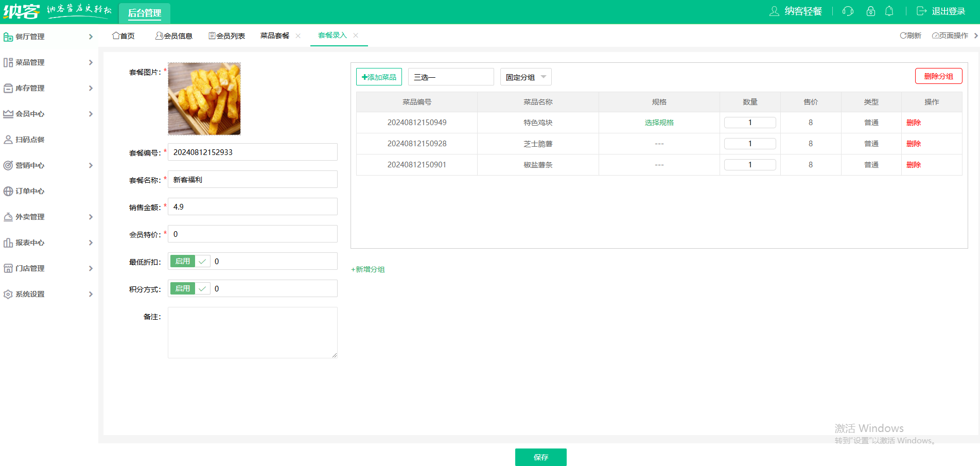This screenshot has height=466, width=980.
Task: Click the 套餐图片 fries thumbnail
Action: (x=204, y=99)
